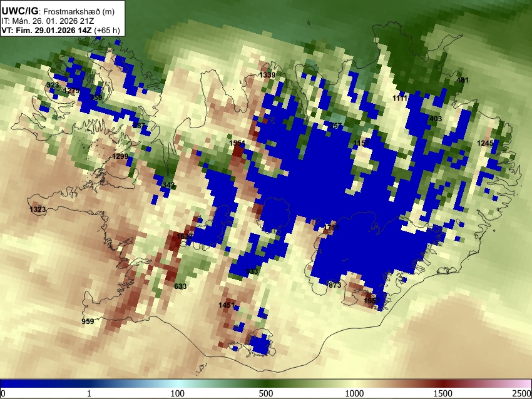Click the 'IT: Mán. 26. 01. 2026 21Z' line
This screenshot has height=399, width=532.
pos(48,21)
